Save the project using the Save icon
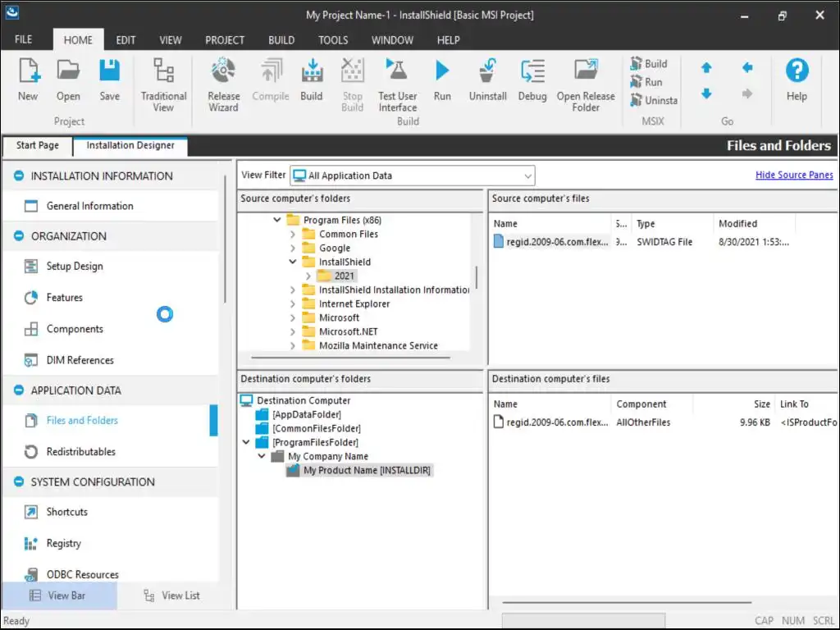Image resolution: width=840 pixels, height=630 pixels. point(109,80)
